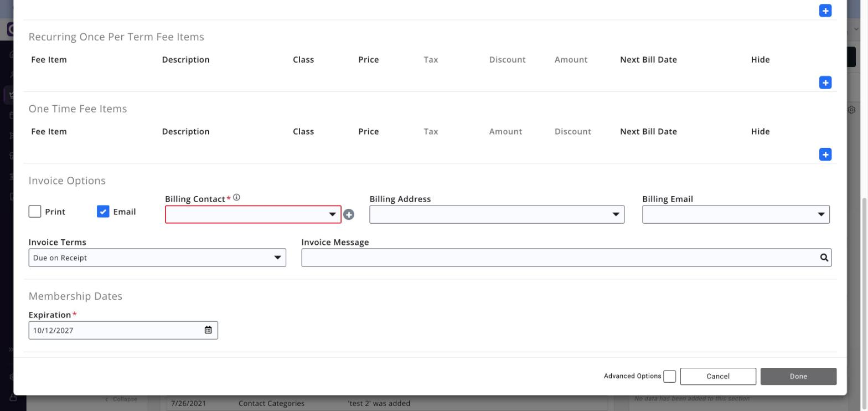The width and height of the screenshot is (868, 411).
Task: Click Description header in Recurring Once Per Term section
Action: (185, 59)
